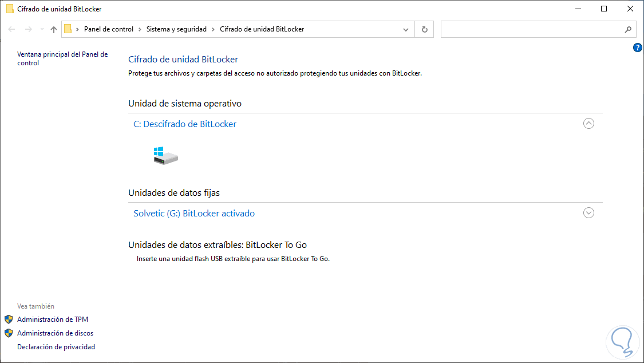Expand chevron after Sistema y seguridad breadcrumb
This screenshot has width=644, height=363.
[213, 30]
